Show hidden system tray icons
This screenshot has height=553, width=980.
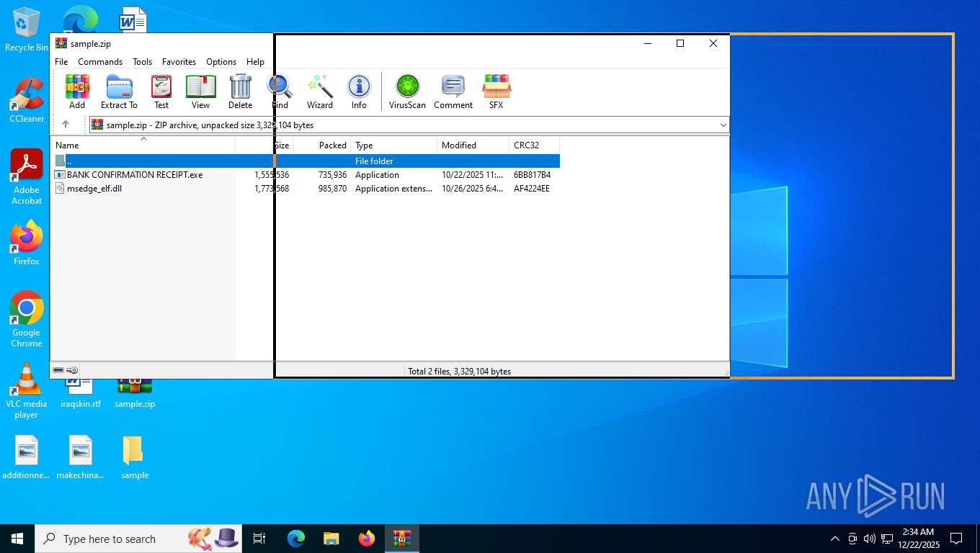(x=835, y=538)
